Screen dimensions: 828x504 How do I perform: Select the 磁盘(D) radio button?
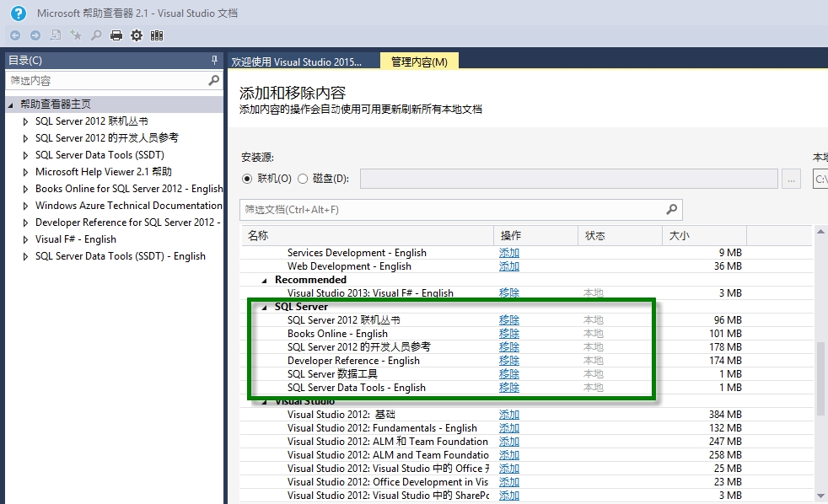tap(303, 179)
